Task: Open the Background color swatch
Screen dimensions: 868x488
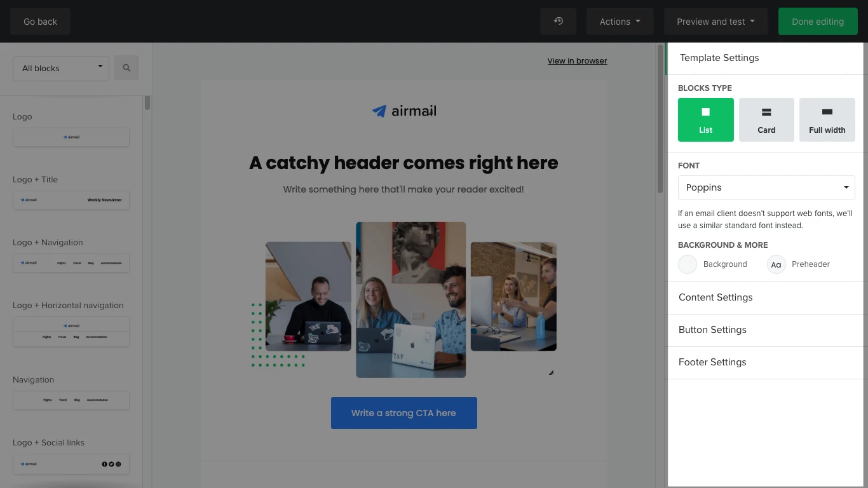Action: 688,264
